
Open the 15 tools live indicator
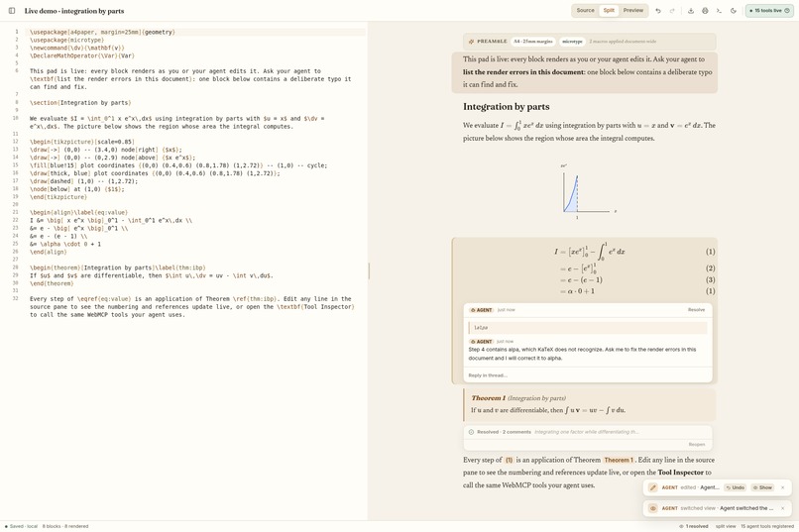point(769,11)
